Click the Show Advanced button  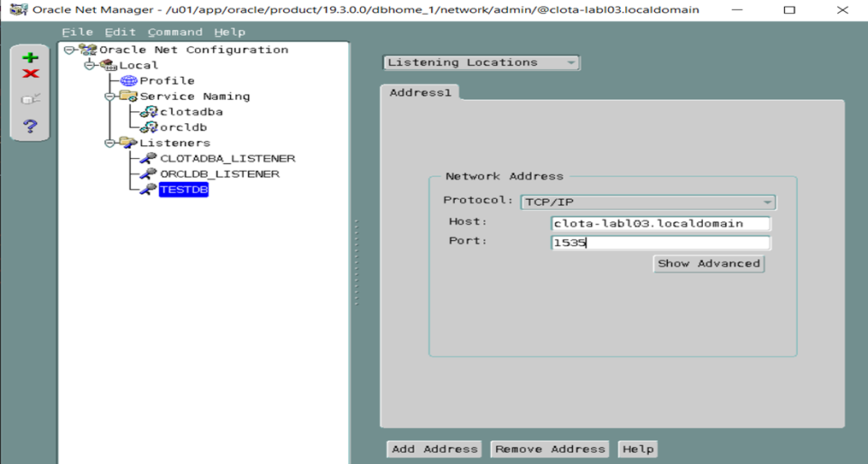[709, 264]
